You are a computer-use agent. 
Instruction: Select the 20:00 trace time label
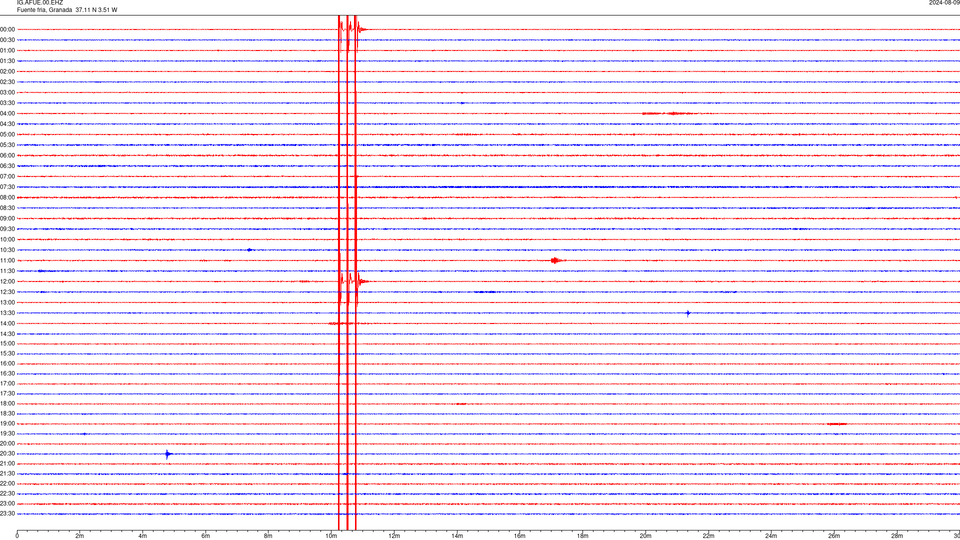coord(8,443)
